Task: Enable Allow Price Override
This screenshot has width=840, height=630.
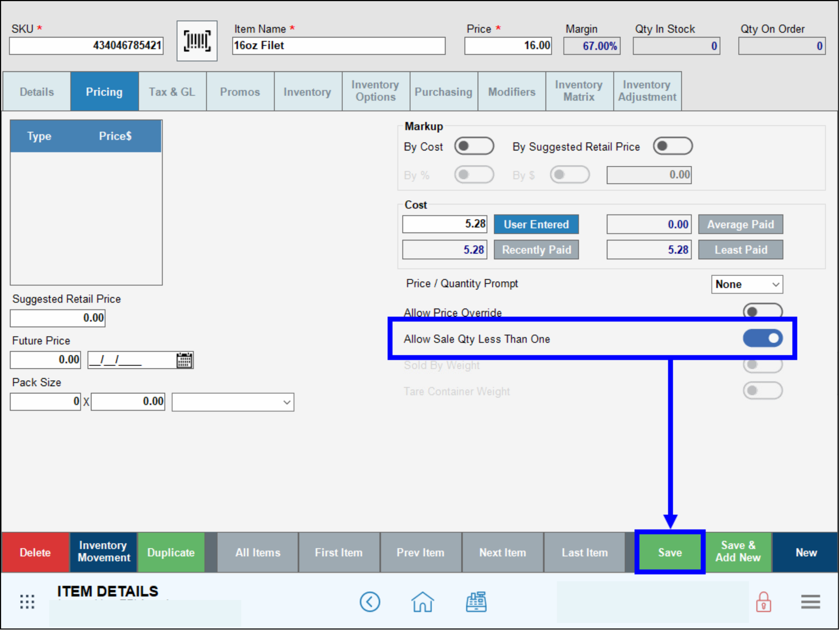Action: point(762,311)
